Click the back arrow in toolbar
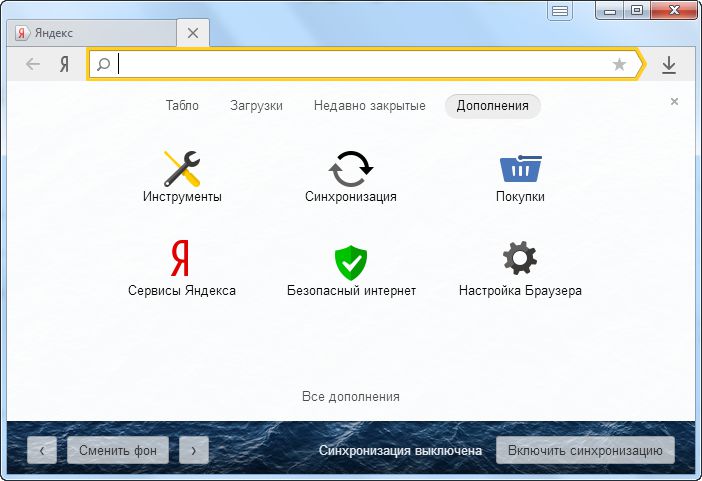 (x=33, y=64)
